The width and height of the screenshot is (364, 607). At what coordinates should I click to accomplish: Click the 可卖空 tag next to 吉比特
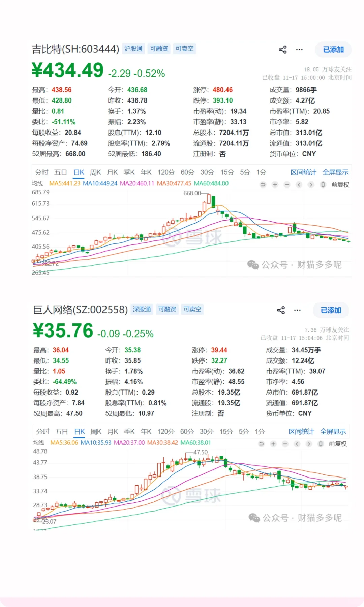click(184, 49)
